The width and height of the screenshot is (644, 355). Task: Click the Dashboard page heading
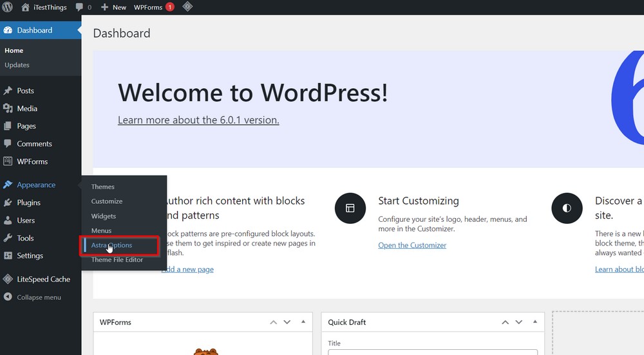pyautogui.click(x=122, y=33)
